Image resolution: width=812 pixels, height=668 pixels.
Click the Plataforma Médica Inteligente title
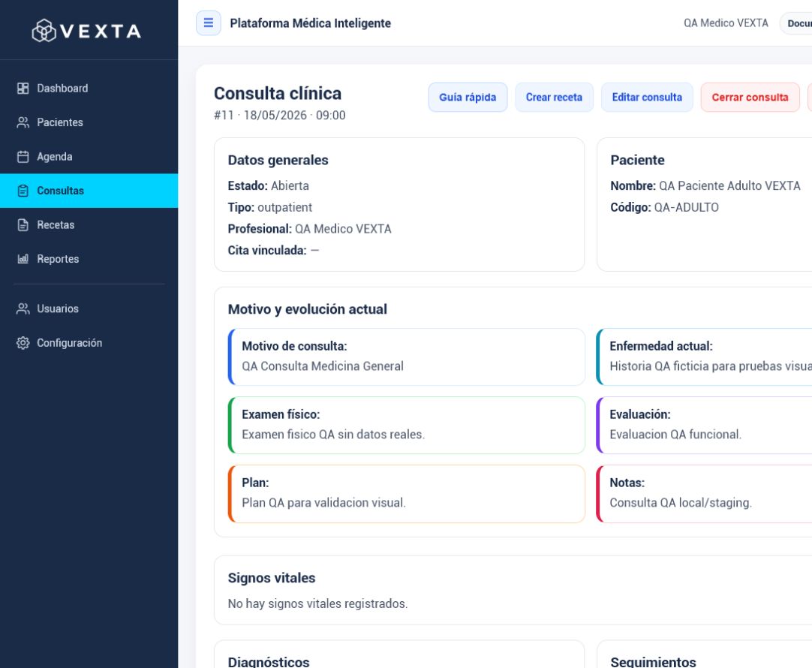tap(310, 23)
